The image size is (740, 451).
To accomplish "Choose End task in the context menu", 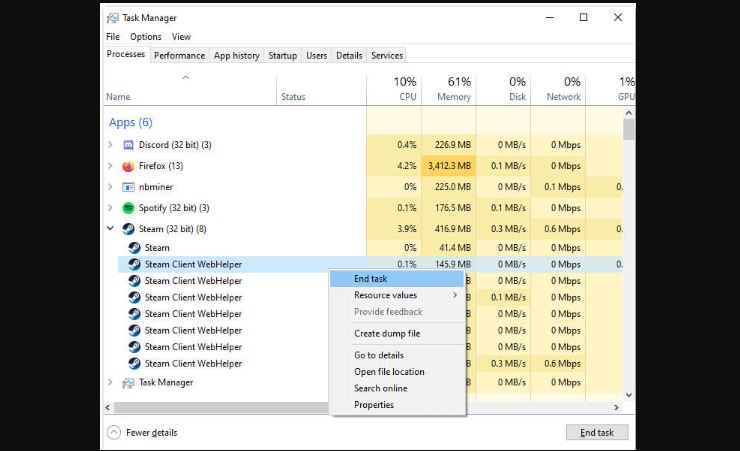I will tap(397, 279).
